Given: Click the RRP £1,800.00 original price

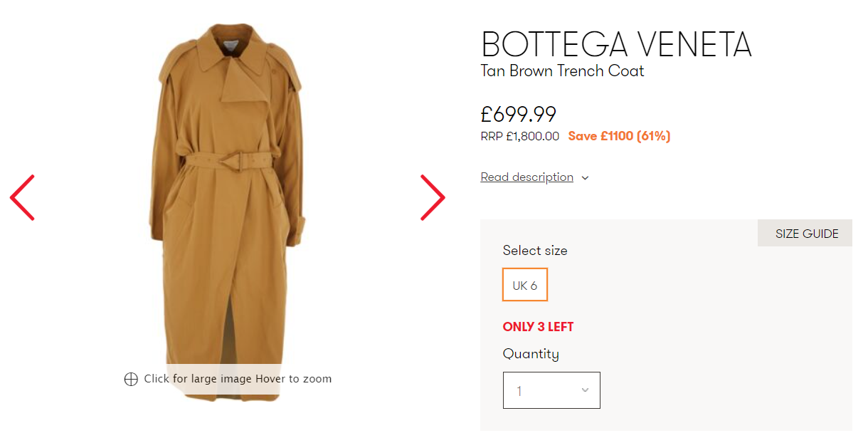Looking at the screenshot, I should point(519,136).
